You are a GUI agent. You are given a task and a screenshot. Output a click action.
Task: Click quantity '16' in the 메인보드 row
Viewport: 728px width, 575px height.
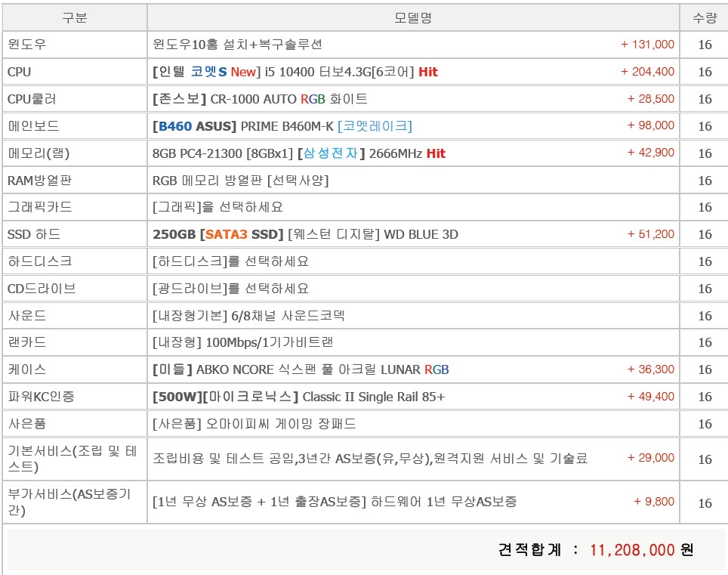pyautogui.click(x=705, y=126)
